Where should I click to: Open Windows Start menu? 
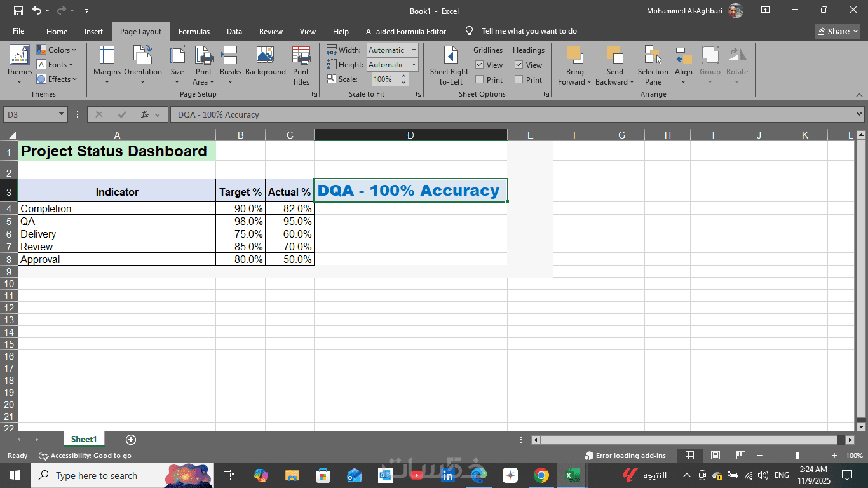[x=15, y=475]
